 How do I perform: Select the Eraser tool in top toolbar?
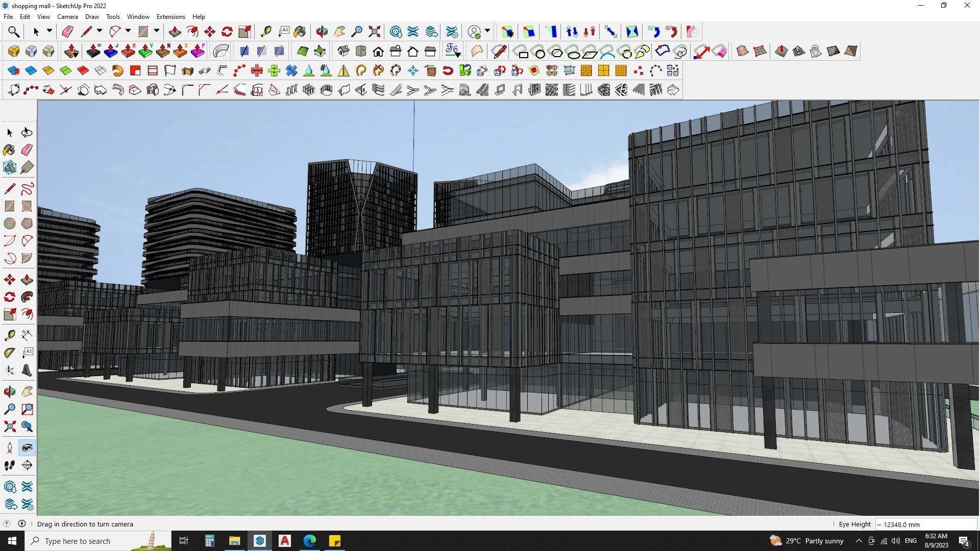coord(67,32)
